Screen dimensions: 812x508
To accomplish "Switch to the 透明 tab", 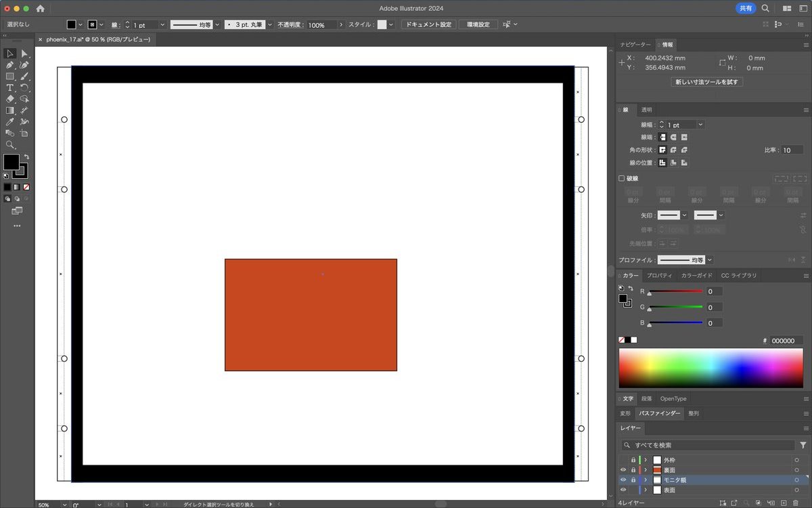I will pyautogui.click(x=647, y=110).
